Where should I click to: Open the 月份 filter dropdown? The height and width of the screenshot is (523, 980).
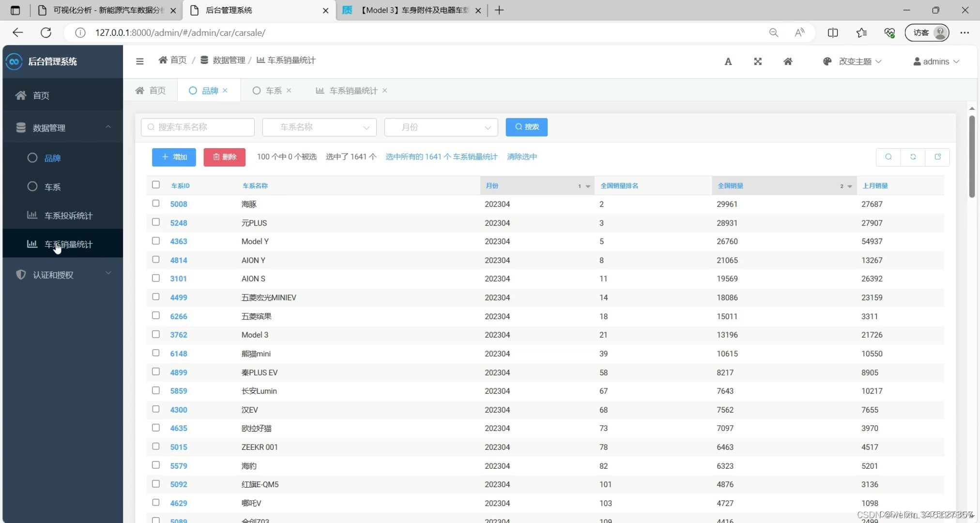tap(441, 127)
